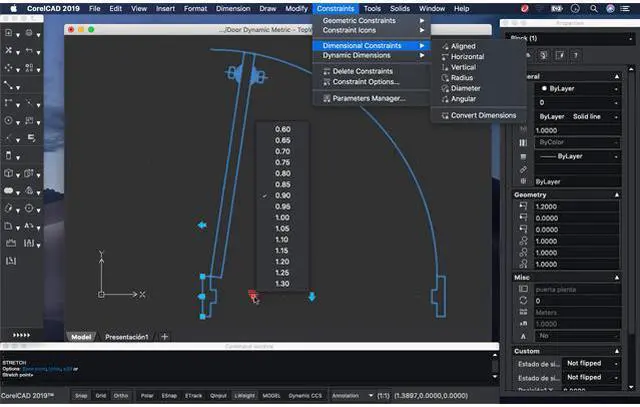Click top blue grip square on door frame
Viewport: 640px width, 407px height.
202,277
